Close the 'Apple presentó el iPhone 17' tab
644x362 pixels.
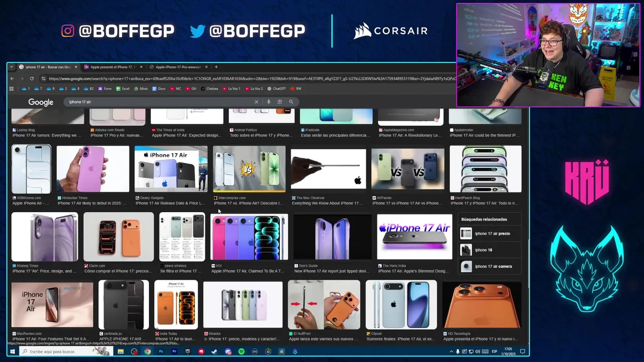(141, 67)
